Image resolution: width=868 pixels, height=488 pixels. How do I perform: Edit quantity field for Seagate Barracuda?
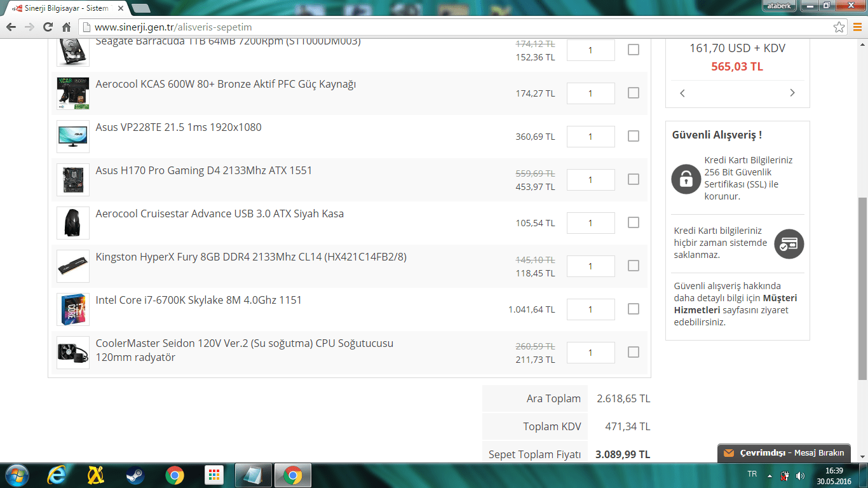(x=590, y=50)
